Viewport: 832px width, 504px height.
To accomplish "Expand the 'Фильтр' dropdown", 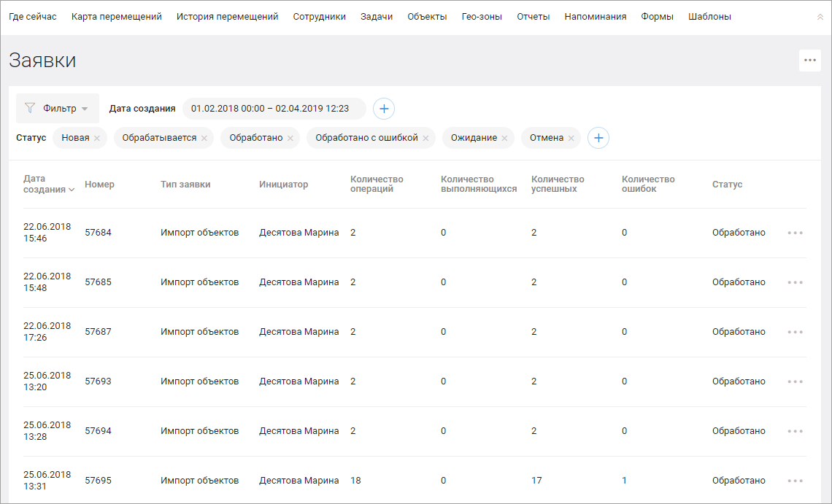I will coord(58,109).
